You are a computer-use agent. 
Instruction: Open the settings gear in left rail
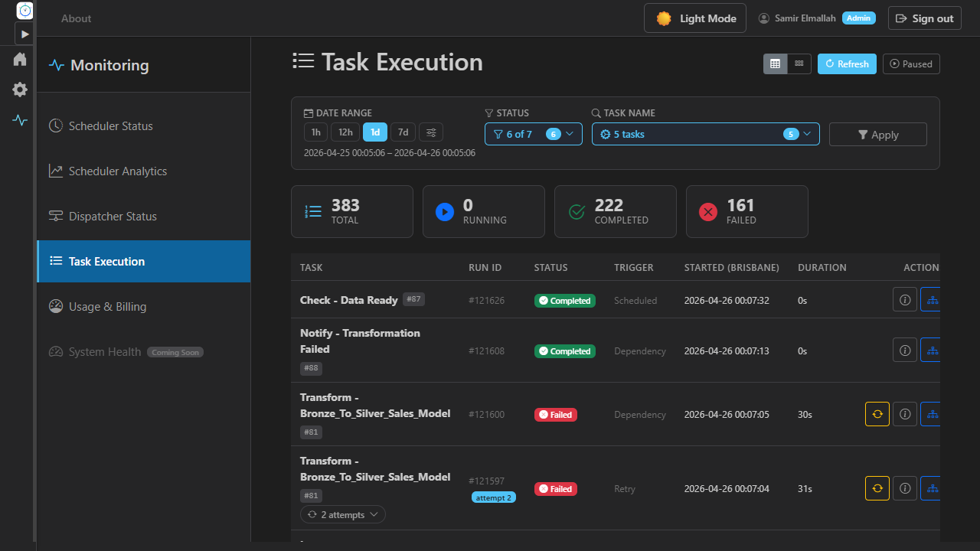pos(20,90)
